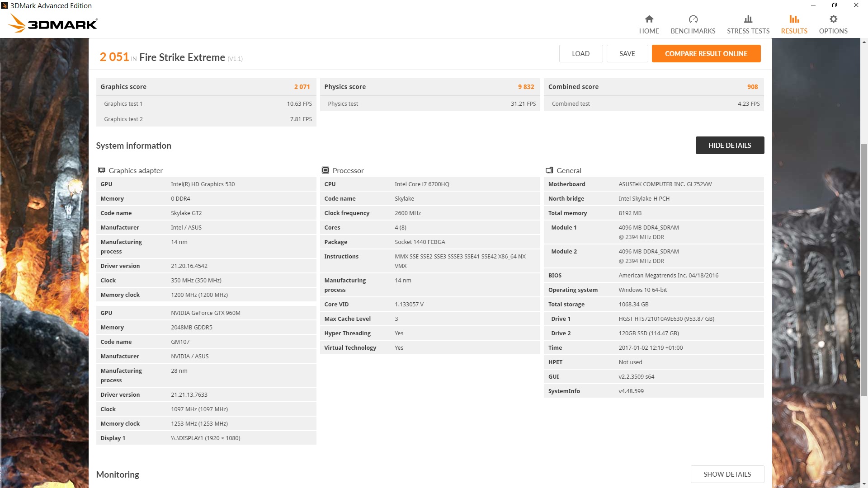Click the motherboard ASUSTeK GL752VW value
This screenshot has width=868, height=488.
[665, 184]
